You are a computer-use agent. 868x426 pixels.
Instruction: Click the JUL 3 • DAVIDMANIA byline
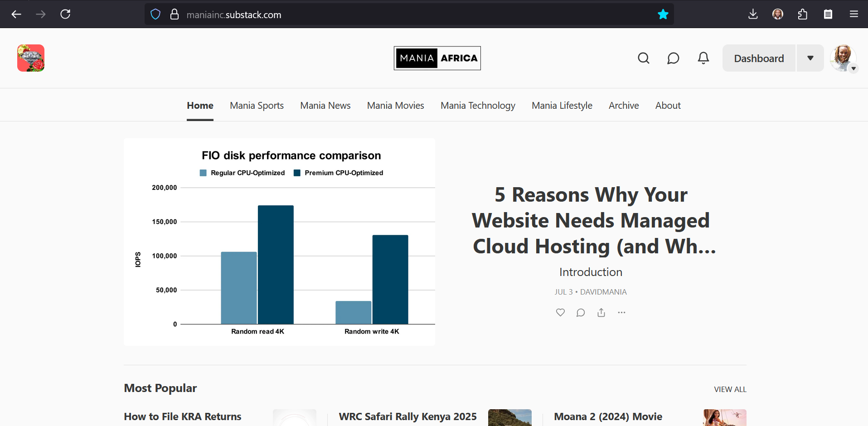click(x=591, y=292)
